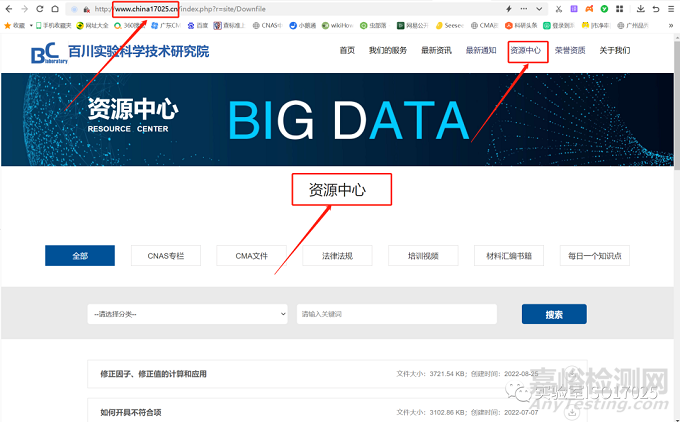Click the scissors screenshot tool icon
The width and height of the screenshot is (680, 422).
click(x=559, y=9)
